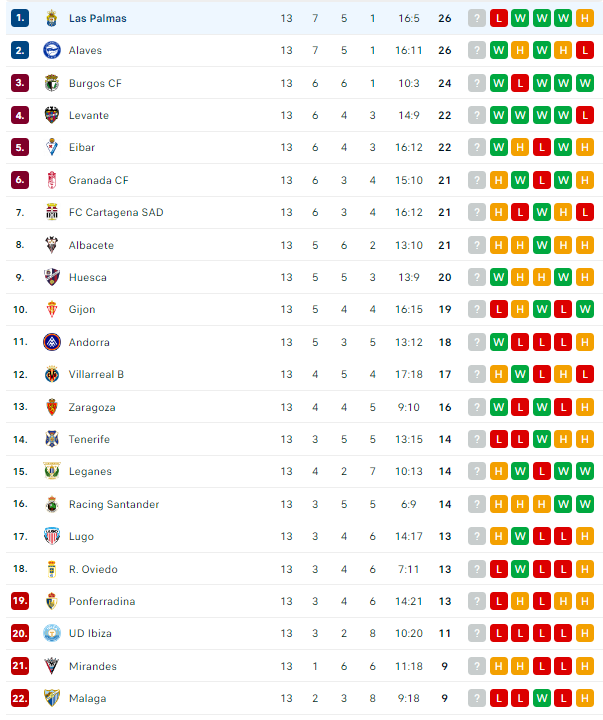Click the Malaga team crest
603x720 pixels.
coord(52,698)
